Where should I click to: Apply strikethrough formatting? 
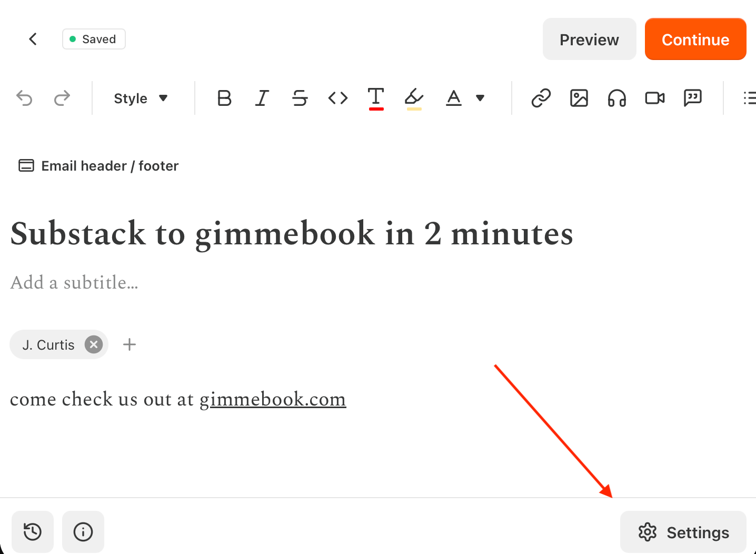(300, 98)
